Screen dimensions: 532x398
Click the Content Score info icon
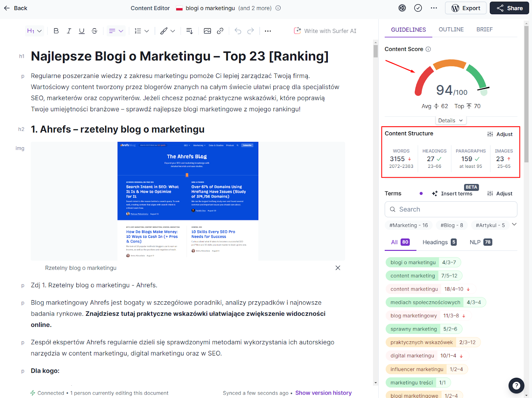[x=428, y=49]
